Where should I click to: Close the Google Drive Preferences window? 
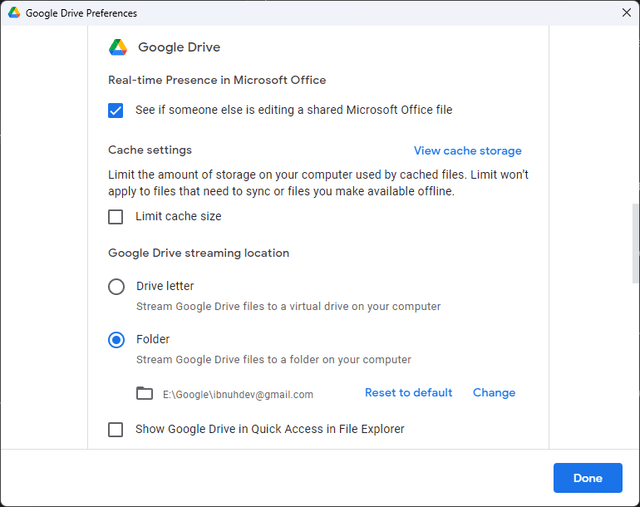627,13
